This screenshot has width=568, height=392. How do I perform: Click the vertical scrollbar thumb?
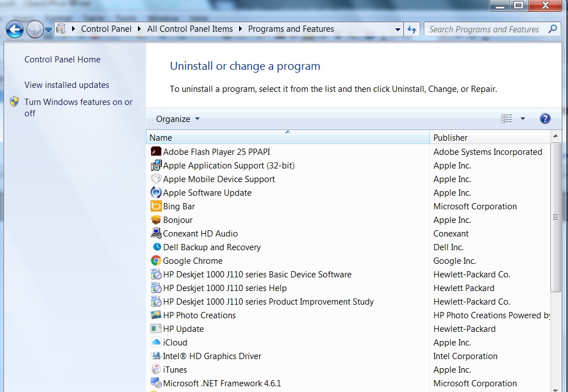(x=556, y=217)
